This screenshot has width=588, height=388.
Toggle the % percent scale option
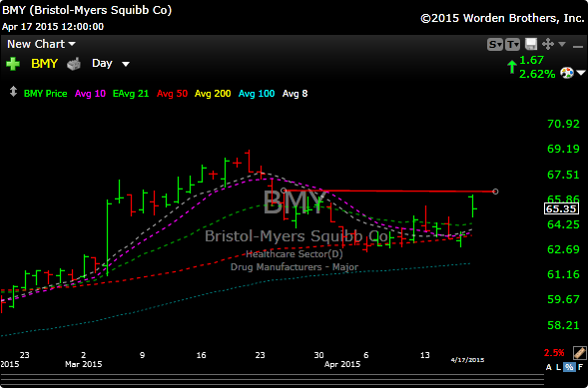point(570,367)
